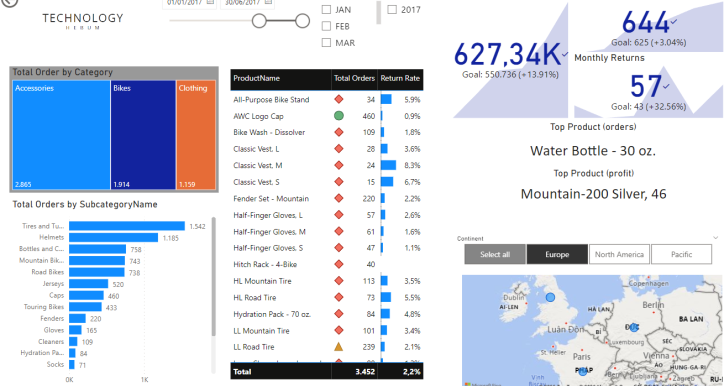Click the start date input field
724x386 pixels.
189,3
